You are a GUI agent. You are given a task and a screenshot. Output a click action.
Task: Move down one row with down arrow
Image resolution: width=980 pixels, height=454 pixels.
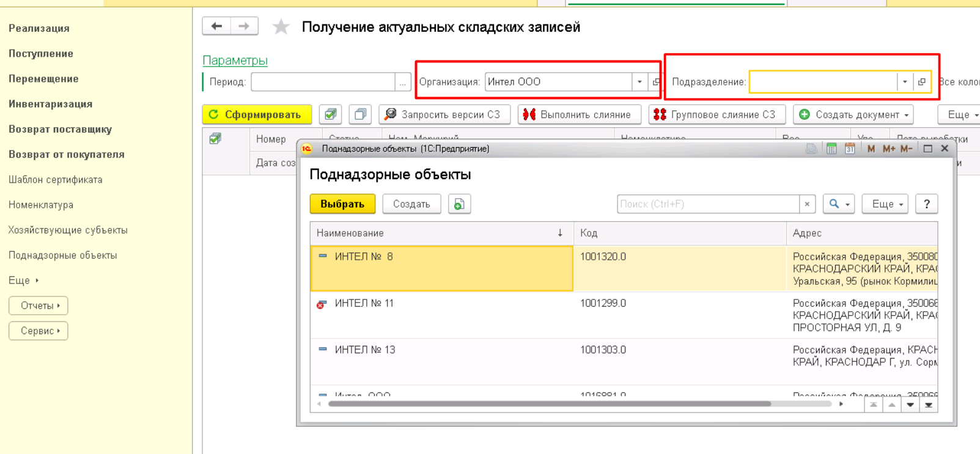point(910,405)
